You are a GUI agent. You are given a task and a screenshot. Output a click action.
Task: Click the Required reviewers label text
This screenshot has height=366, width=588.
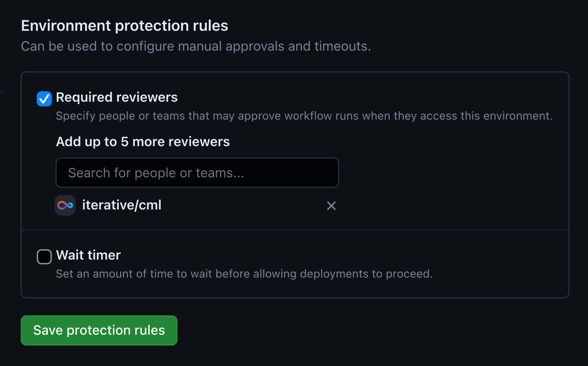click(x=117, y=97)
